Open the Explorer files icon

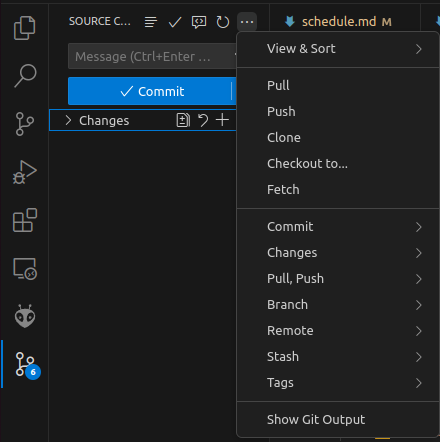point(24,28)
